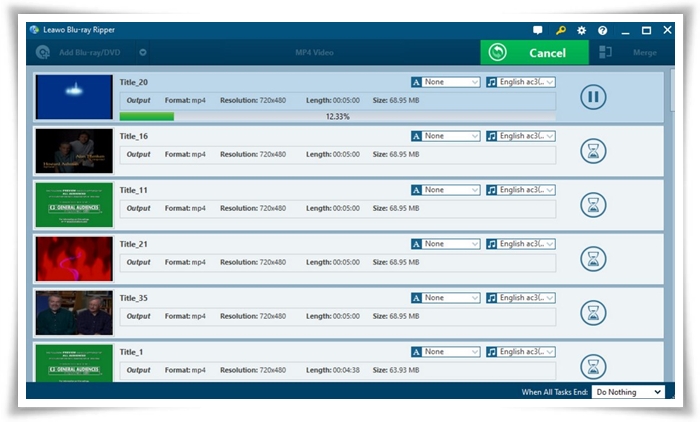The width and height of the screenshot is (700, 422).
Task: Click the subtitle 'A' icon for Title_11
Action: [415, 190]
